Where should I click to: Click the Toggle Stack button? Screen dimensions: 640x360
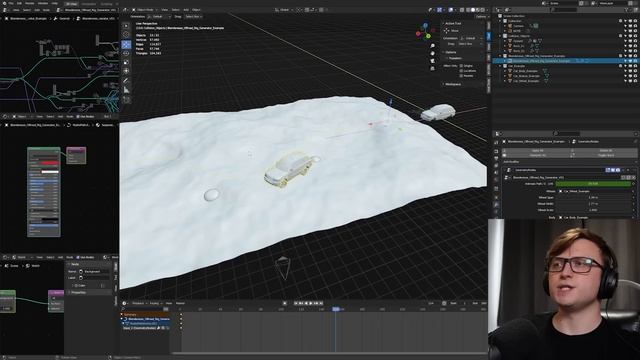pyautogui.click(x=605, y=155)
